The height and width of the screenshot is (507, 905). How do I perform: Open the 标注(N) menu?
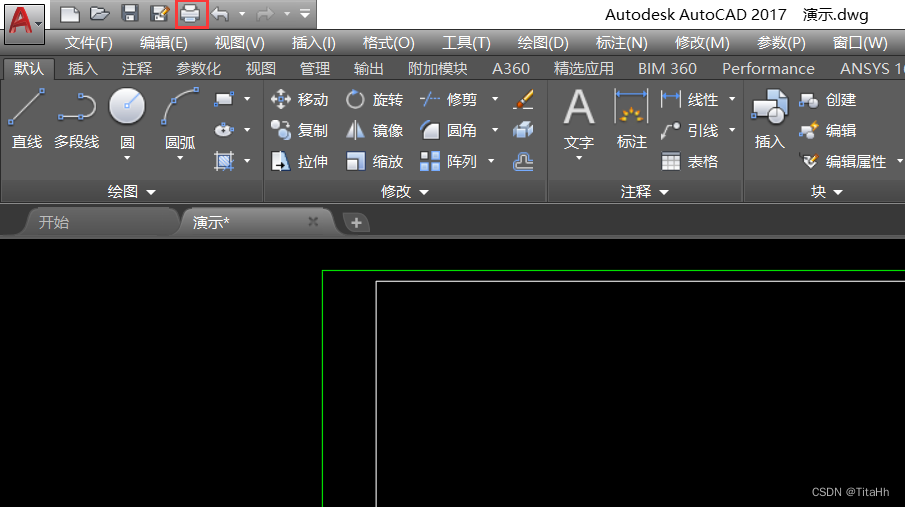[x=622, y=43]
